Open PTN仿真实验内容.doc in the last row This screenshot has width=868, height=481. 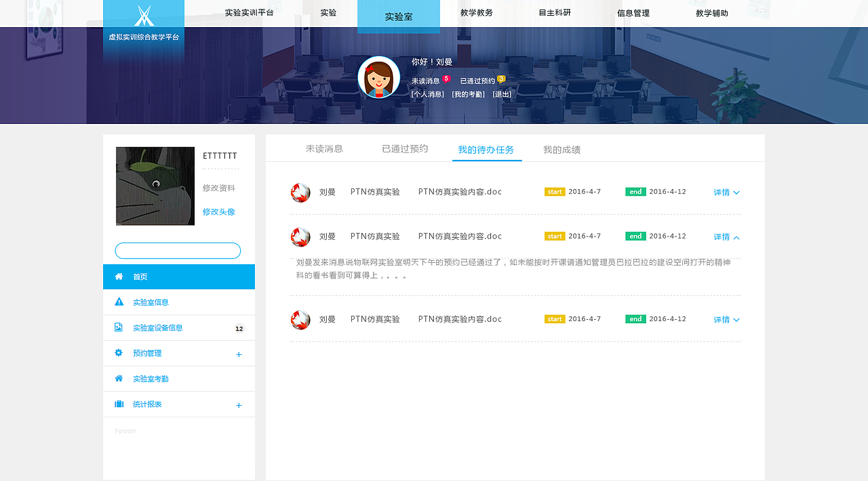(460, 319)
